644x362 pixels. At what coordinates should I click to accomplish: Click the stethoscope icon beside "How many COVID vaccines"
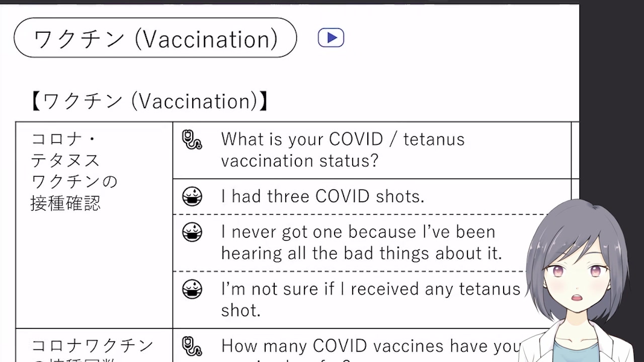click(192, 346)
